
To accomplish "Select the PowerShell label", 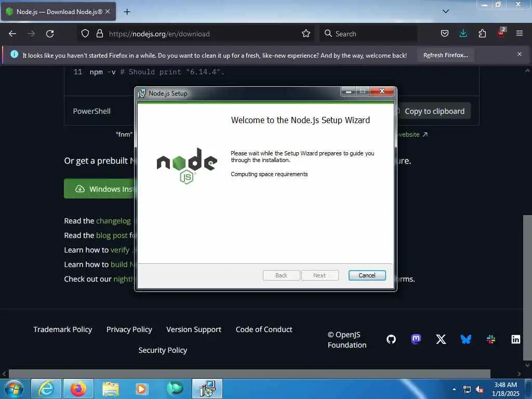I will pyautogui.click(x=91, y=111).
